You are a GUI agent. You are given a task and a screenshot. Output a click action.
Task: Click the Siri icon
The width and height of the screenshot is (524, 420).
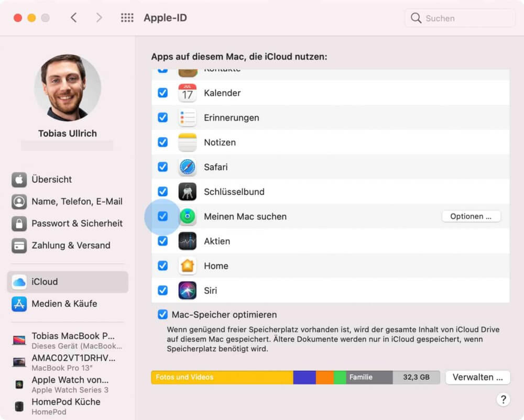[x=187, y=291]
